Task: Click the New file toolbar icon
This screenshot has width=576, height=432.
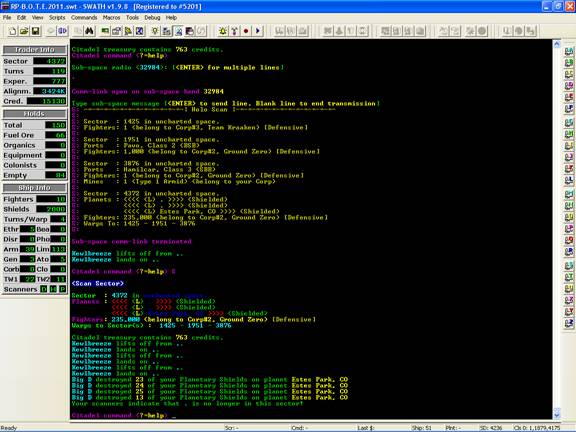Action: (x=12, y=31)
